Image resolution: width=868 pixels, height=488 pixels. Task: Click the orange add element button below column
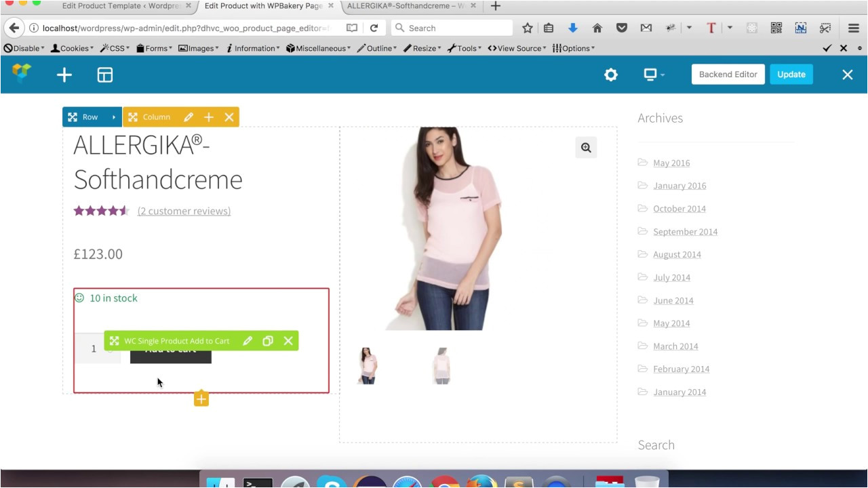[x=201, y=399]
